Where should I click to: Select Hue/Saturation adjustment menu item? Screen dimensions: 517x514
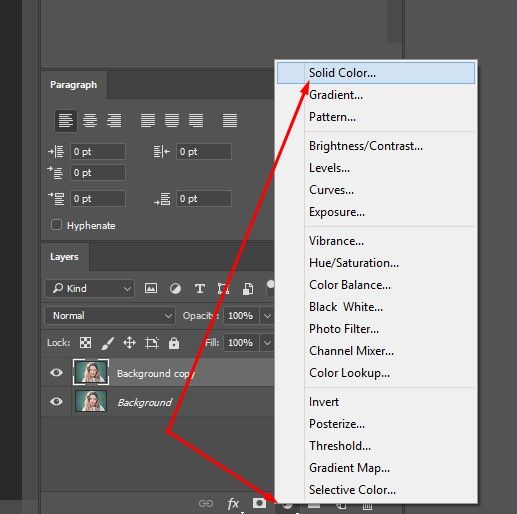[x=354, y=263]
